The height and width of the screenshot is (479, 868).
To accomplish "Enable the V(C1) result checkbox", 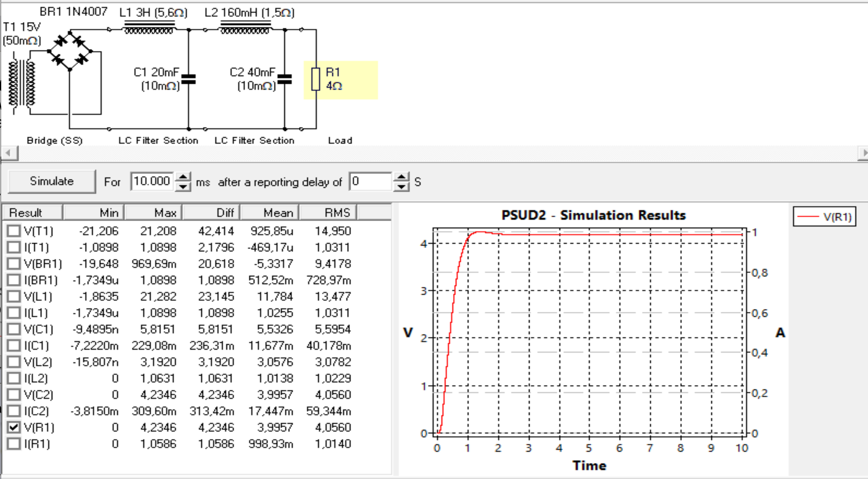I will (x=14, y=329).
